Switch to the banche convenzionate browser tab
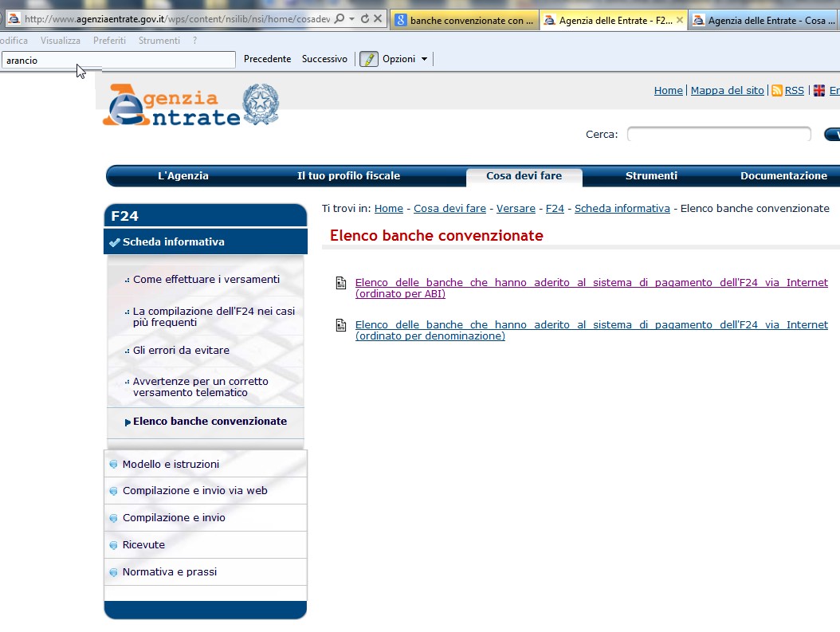The image size is (840, 632). (x=464, y=21)
